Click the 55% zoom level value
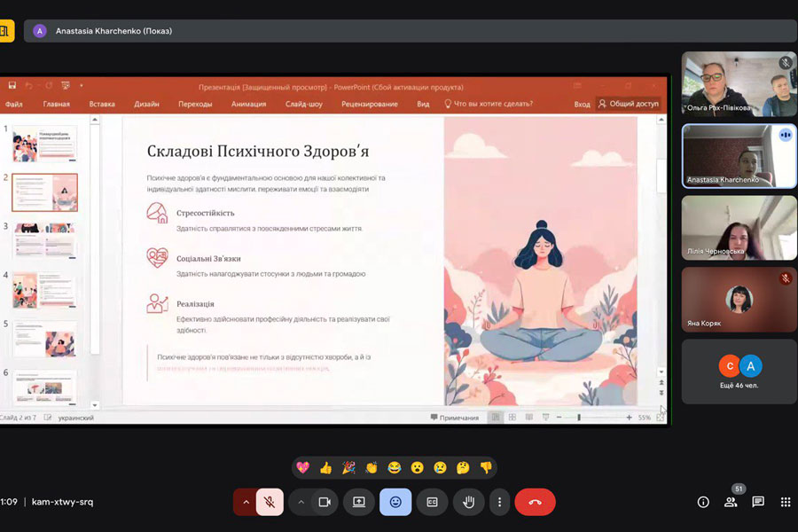 (645, 418)
